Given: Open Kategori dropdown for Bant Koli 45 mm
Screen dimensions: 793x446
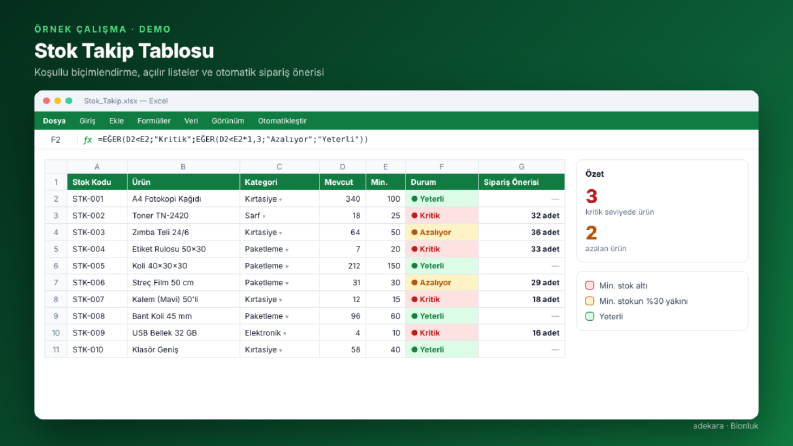Looking at the screenshot, I should [x=287, y=317].
